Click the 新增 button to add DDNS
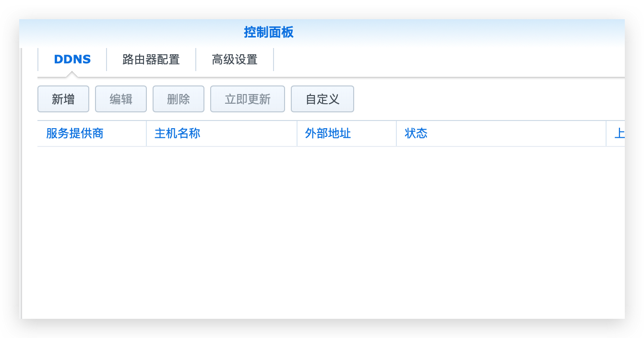 click(63, 99)
